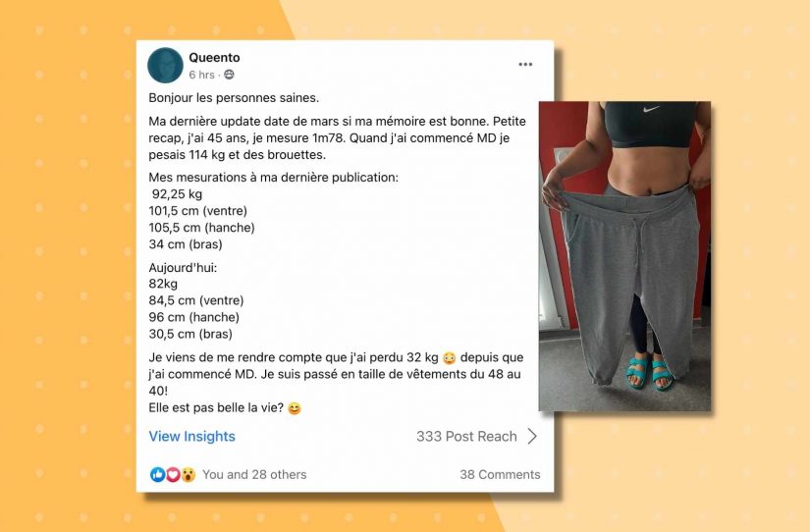
Task: Open the grey sweatpants photo
Action: point(624,256)
